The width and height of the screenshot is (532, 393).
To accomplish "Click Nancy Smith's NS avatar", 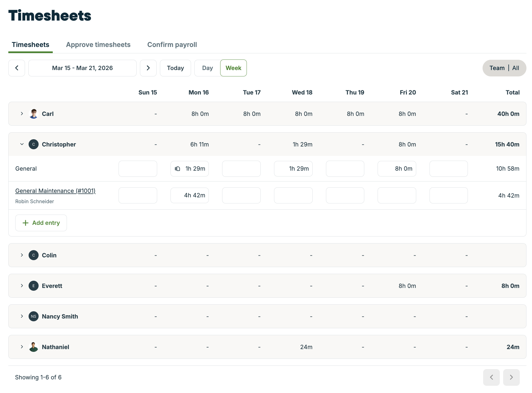I will pos(34,316).
